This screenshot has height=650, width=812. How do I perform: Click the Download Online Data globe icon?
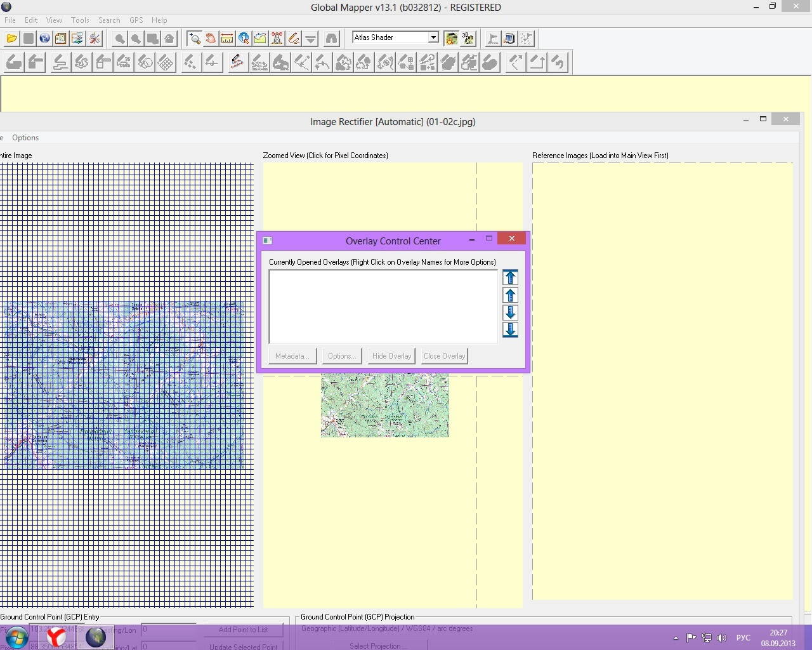[x=44, y=39]
